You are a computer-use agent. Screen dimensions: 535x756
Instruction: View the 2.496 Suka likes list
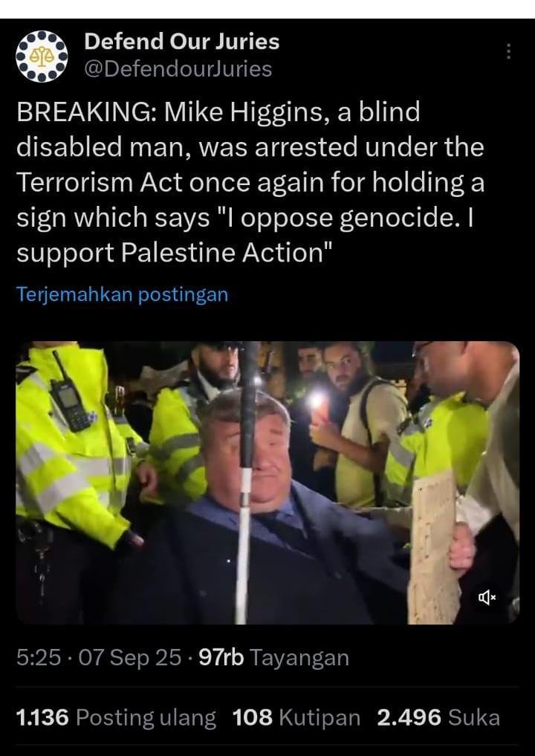pos(438,717)
